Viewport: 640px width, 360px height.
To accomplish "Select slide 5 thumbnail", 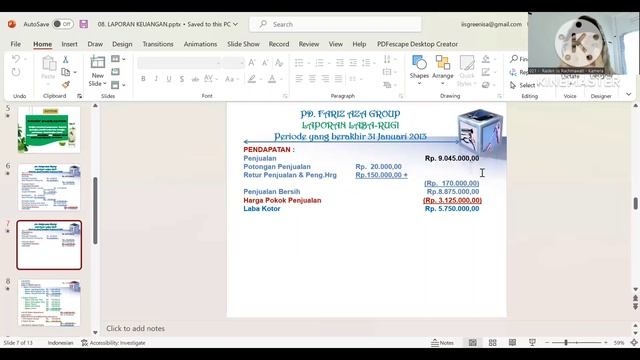I will (x=49, y=130).
